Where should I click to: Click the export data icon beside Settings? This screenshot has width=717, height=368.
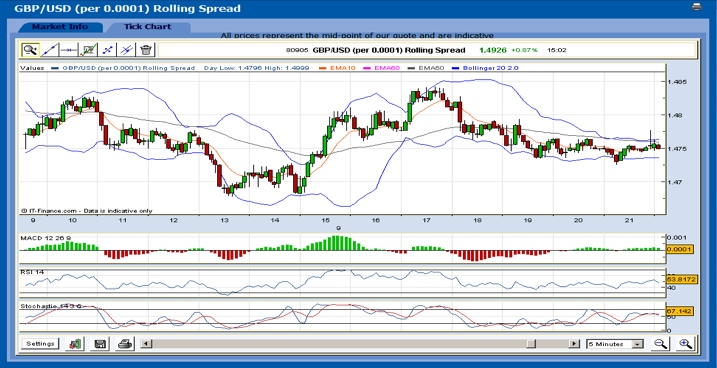[x=75, y=344]
